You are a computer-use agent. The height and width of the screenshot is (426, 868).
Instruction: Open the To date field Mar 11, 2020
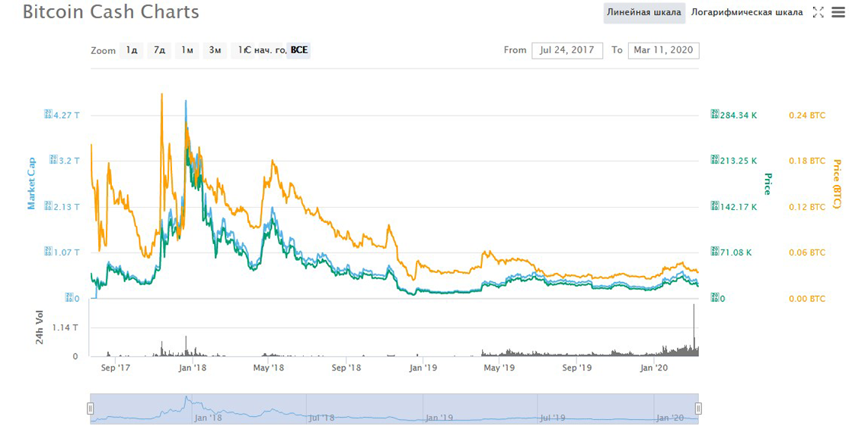[x=663, y=50]
